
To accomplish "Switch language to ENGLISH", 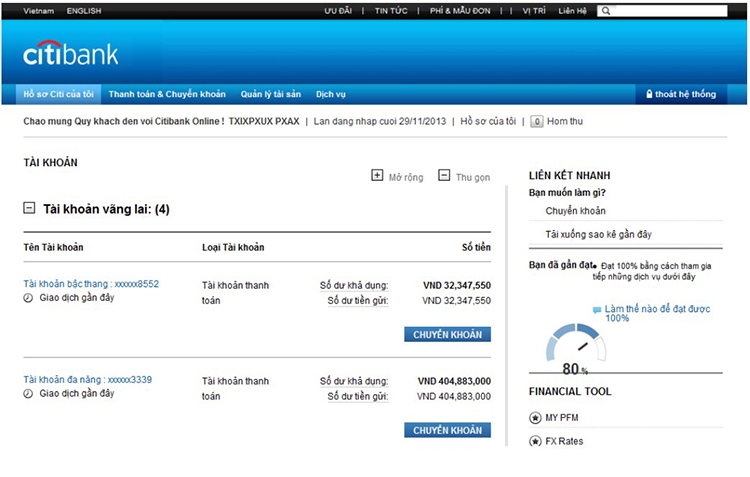I will coord(84,11).
